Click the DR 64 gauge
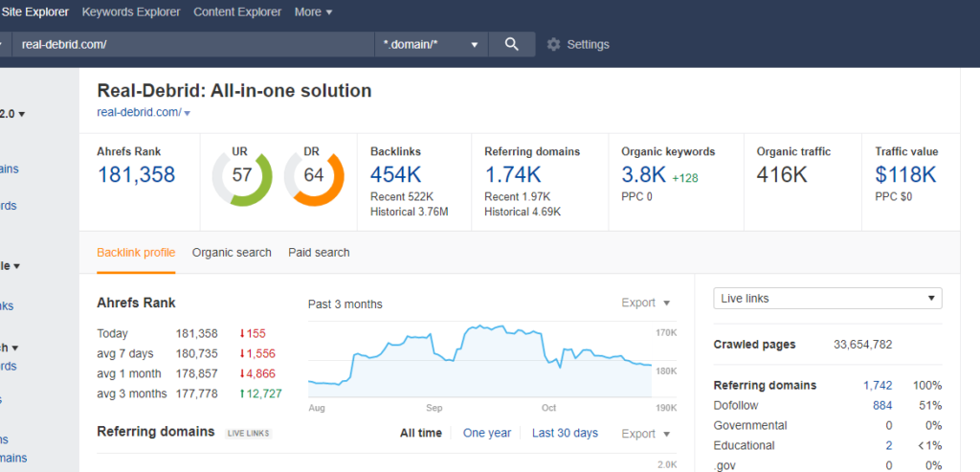 point(314,175)
